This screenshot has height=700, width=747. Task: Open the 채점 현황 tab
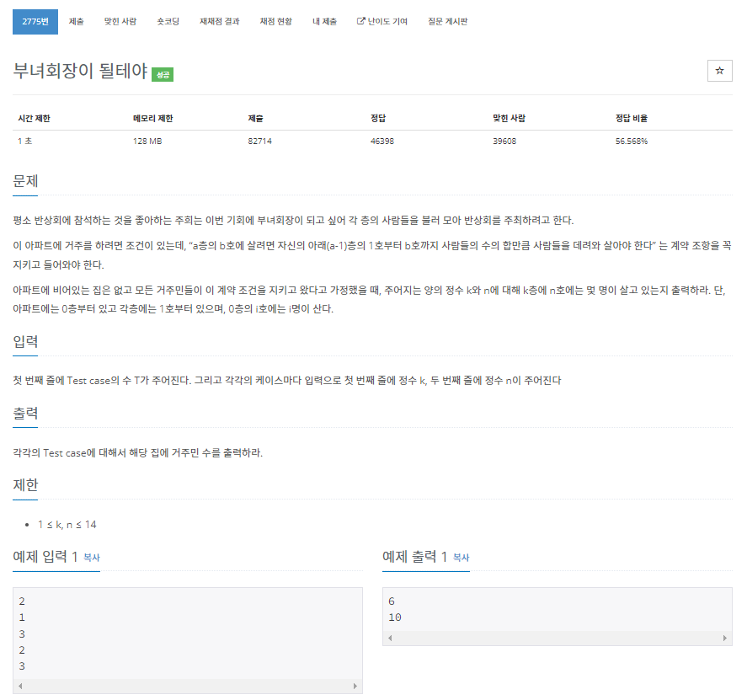[275, 21]
